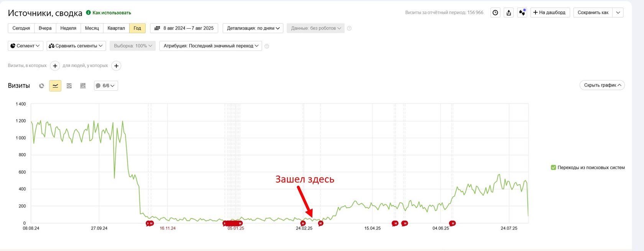Choose the column chart view icon
644x251 pixels.
click(x=83, y=86)
